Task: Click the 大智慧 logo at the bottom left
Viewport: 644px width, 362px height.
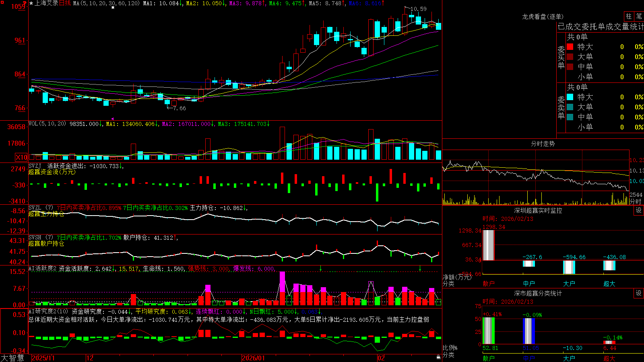Action: (12, 358)
